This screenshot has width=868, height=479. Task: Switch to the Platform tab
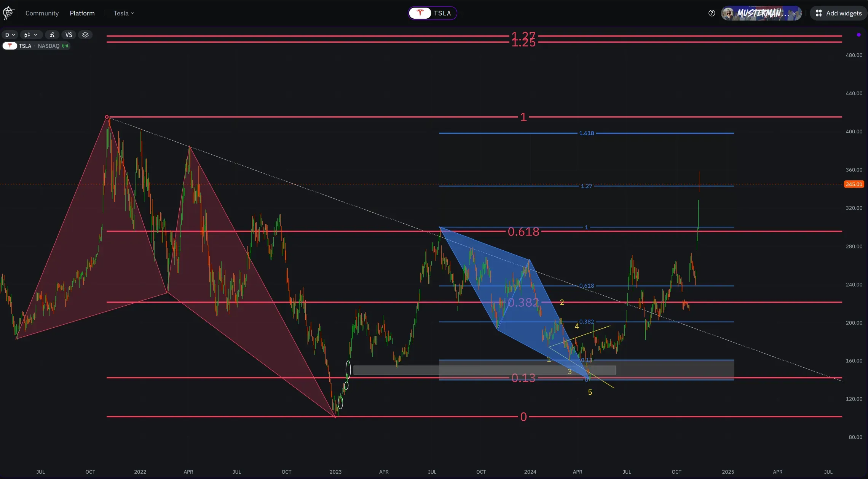82,13
